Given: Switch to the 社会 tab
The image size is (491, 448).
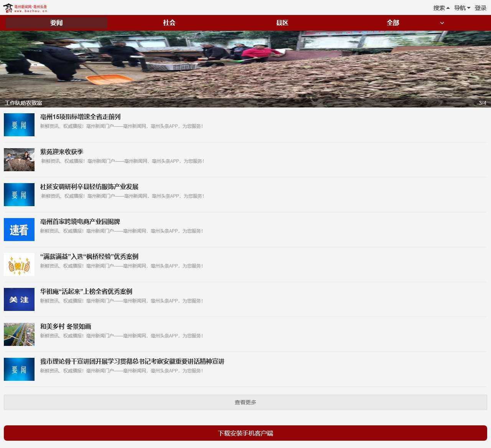Looking at the screenshot, I should 169,23.
